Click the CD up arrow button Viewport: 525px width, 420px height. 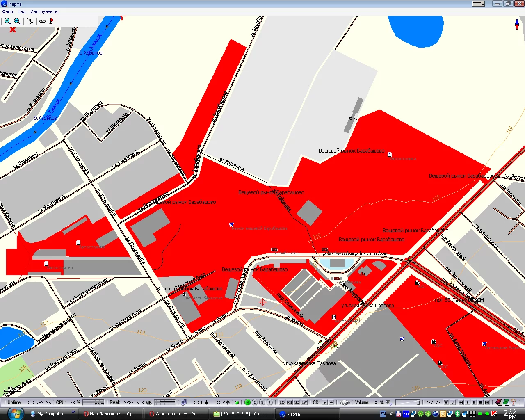(x=331, y=402)
